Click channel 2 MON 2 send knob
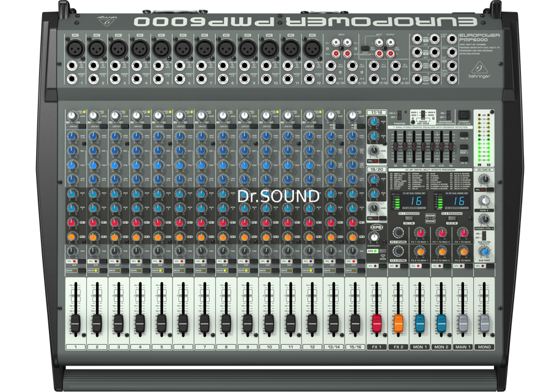Image resolution: width=560 pixels, height=392 pixels. [94, 208]
